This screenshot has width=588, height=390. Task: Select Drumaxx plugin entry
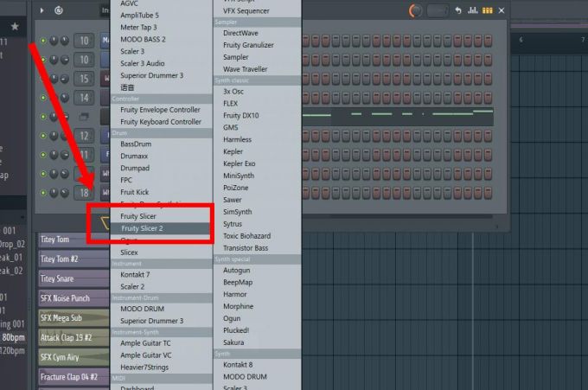134,156
